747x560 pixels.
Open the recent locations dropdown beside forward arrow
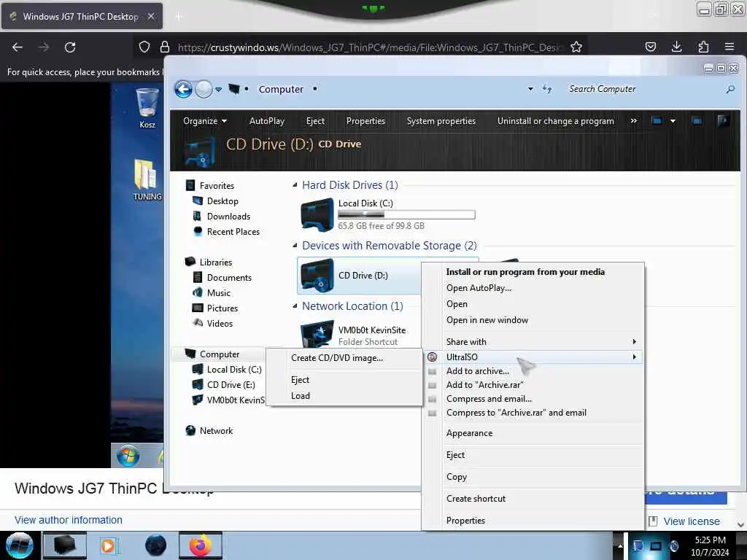pyautogui.click(x=218, y=89)
